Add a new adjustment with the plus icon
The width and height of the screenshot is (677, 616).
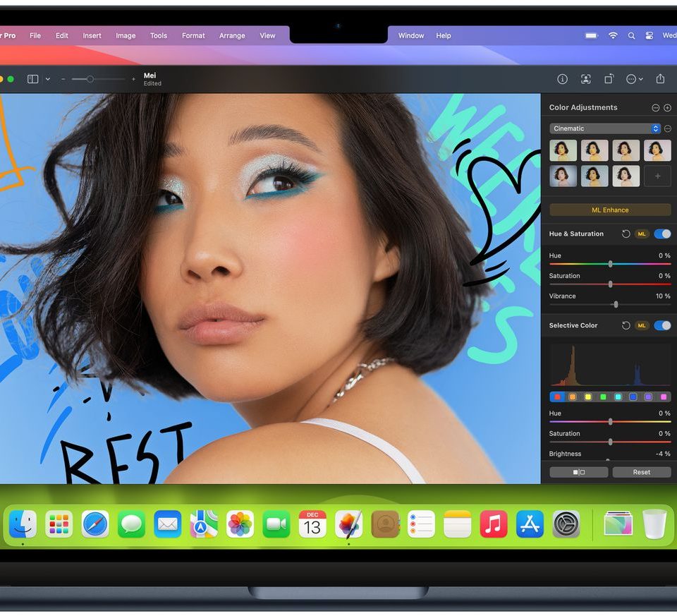667,108
